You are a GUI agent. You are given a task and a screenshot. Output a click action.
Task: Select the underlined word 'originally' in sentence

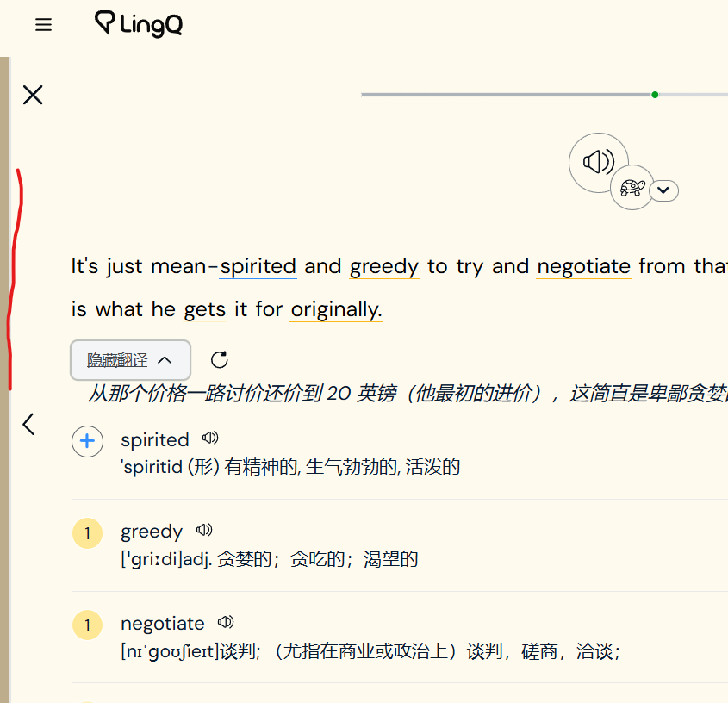tap(335, 308)
